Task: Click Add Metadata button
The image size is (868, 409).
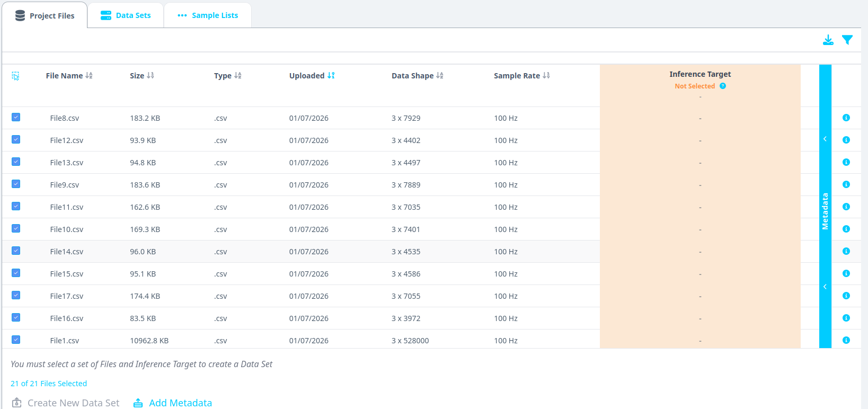Action: click(173, 403)
